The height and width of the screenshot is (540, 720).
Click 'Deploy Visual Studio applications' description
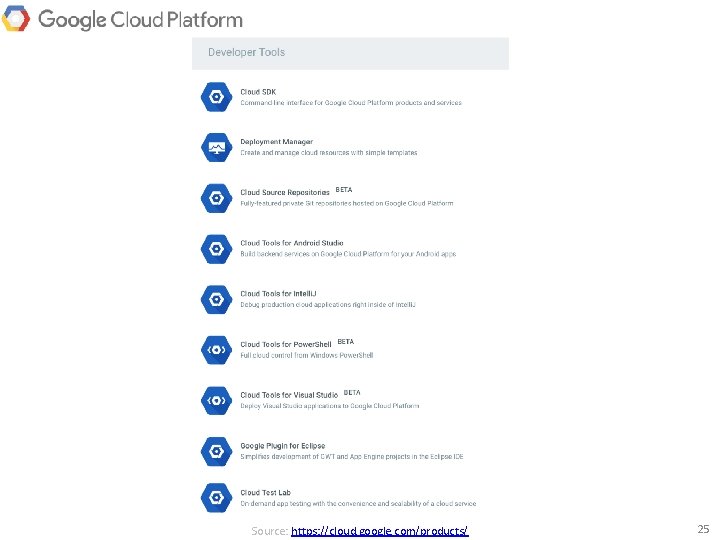(x=330, y=406)
